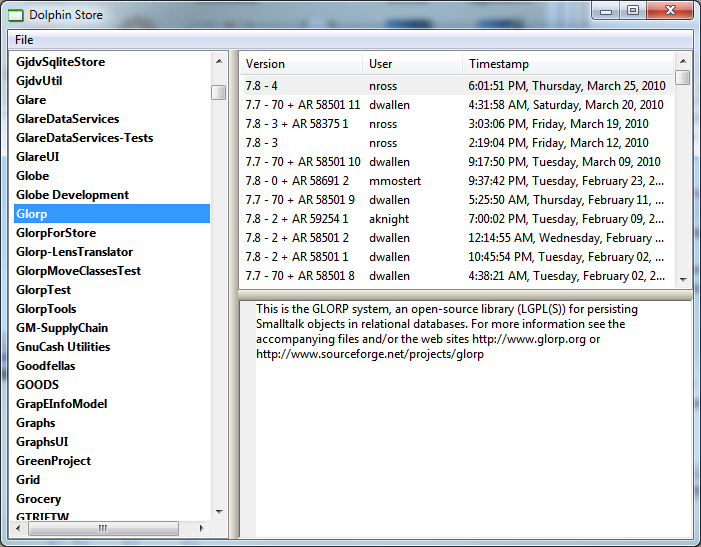Click version table scroll up arrow
This screenshot has height=547, width=701.
coord(683,61)
